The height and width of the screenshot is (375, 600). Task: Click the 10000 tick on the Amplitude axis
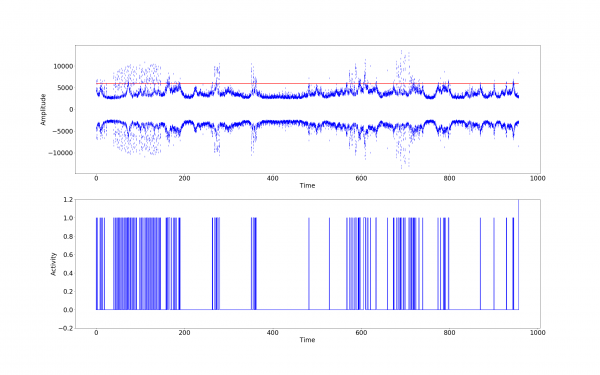(63, 66)
